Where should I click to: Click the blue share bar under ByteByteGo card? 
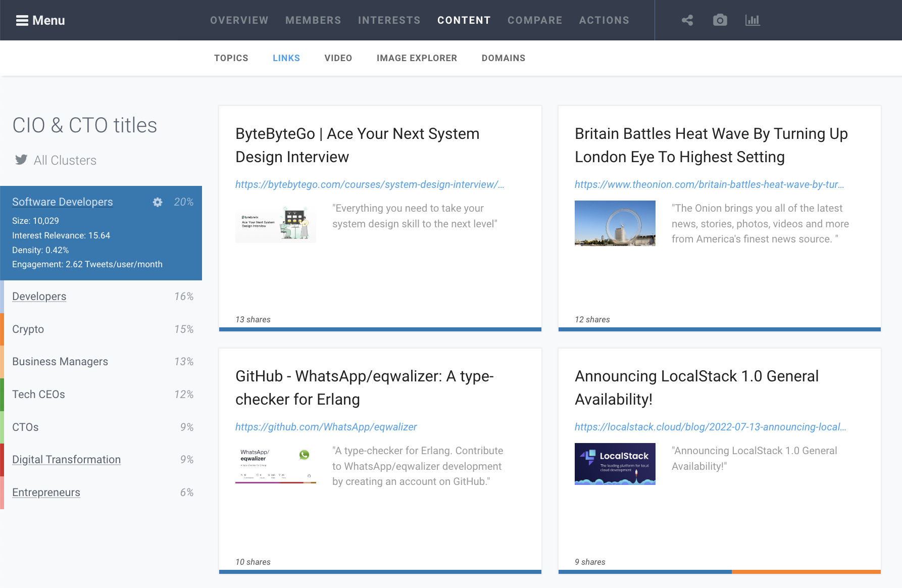[380, 329]
